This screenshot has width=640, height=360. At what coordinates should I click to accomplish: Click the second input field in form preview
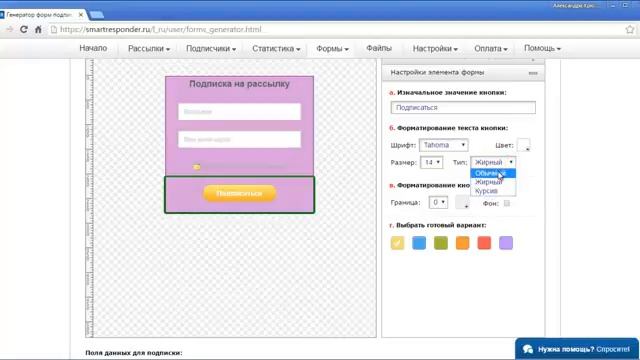click(240, 139)
